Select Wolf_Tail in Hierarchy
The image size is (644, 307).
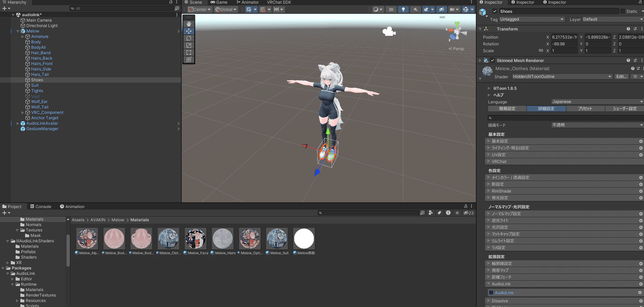click(39, 107)
